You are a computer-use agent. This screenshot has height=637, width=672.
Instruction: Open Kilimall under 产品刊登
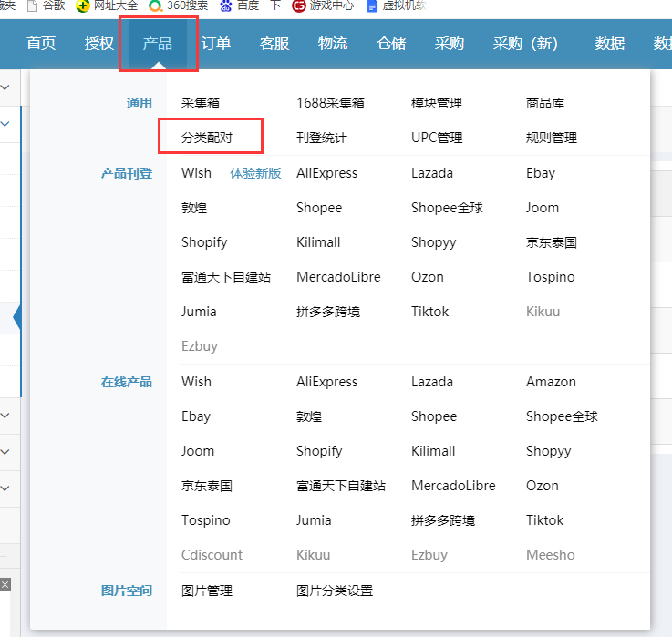point(318,242)
